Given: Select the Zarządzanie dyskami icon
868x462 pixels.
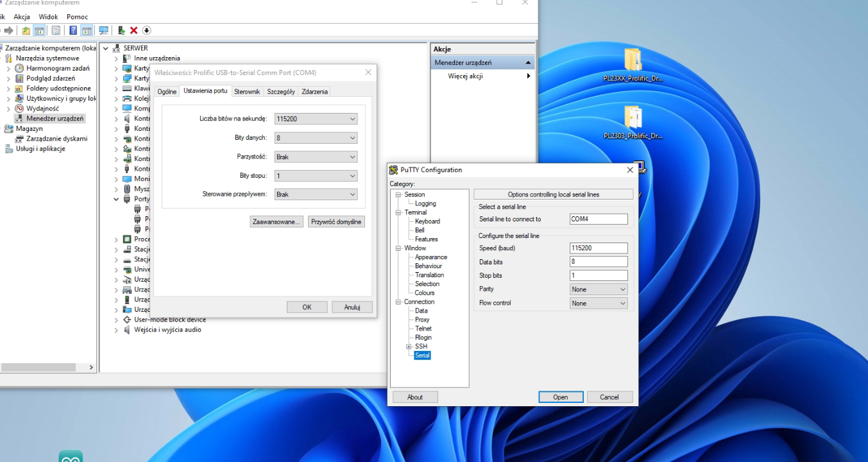Looking at the screenshot, I should [20, 139].
